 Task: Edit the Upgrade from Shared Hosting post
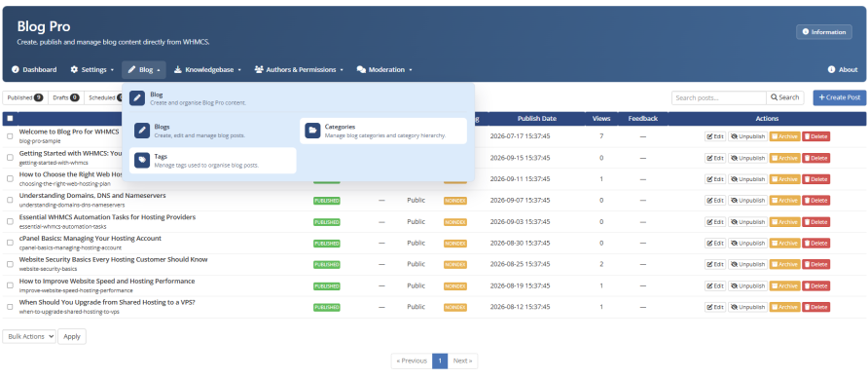[x=715, y=307]
